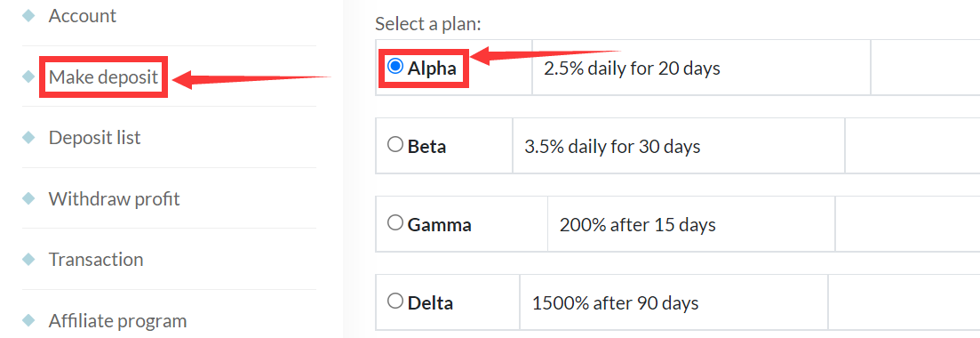Click diamond bullet beside Affiliate program

click(x=28, y=321)
